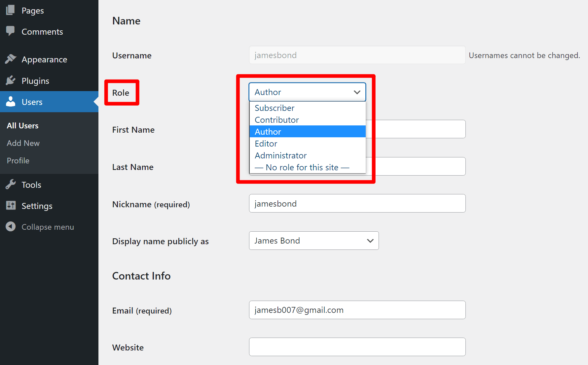The width and height of the screenshot is (588, 365).
Task: Select Subscriber from the role list
Action: click(x=275, y=108)
